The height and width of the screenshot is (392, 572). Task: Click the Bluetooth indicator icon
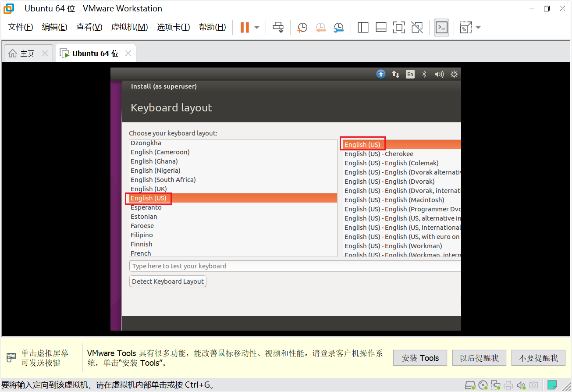coord(424,74)
